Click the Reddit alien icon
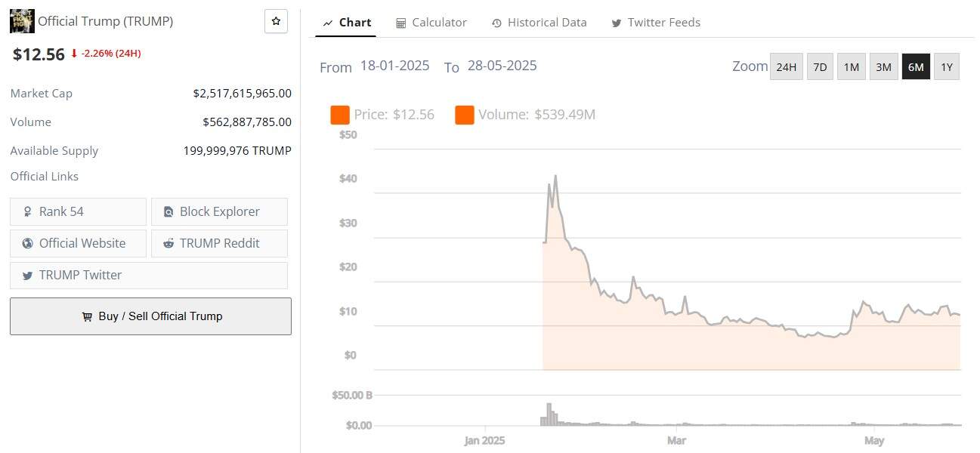This screenshot has height=453, width=980. pos(168,244)
